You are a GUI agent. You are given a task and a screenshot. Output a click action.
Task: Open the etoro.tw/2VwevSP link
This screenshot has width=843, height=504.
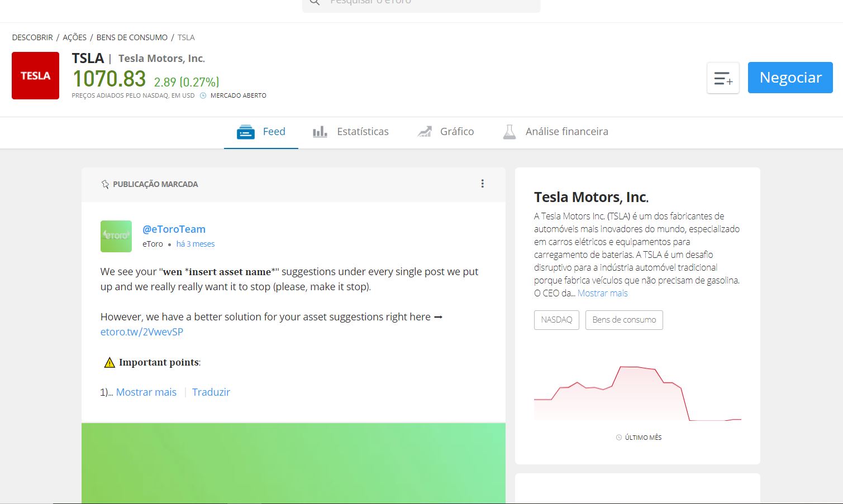(142, 332)
